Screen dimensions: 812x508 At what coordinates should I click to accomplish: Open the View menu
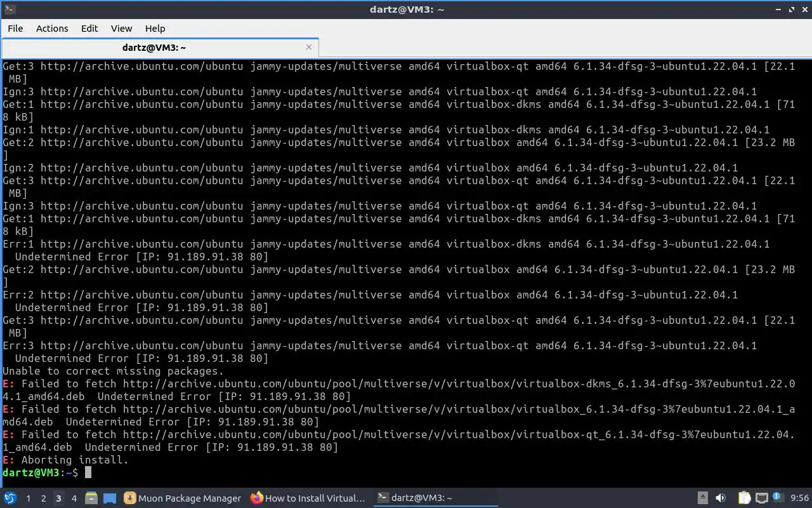coord(122,29)
